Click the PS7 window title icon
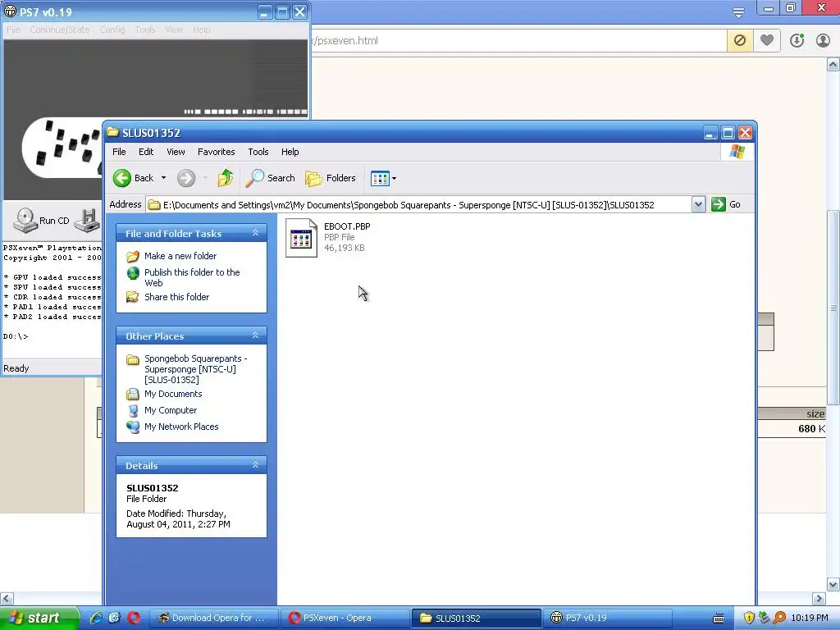The image size is (840, 630). (x=10, y=11)
